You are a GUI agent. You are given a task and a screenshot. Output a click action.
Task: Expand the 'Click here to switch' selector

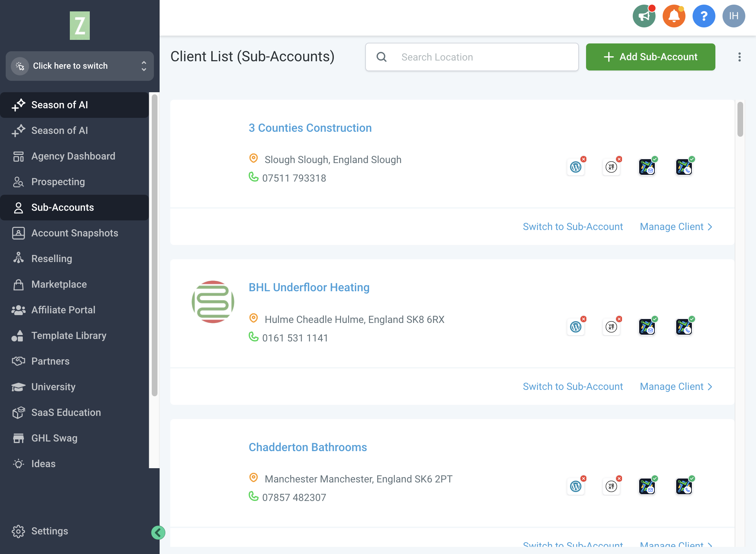pyautogui.click(x=80, y=66)
